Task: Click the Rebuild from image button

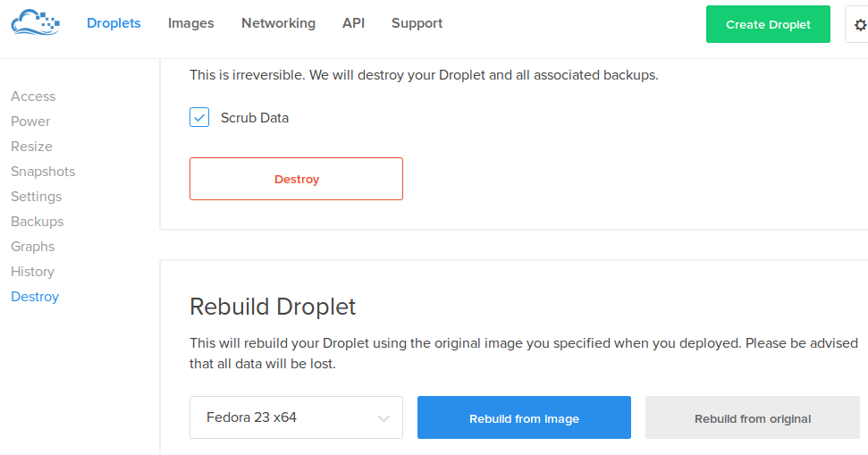Action: tap(524, 417)
